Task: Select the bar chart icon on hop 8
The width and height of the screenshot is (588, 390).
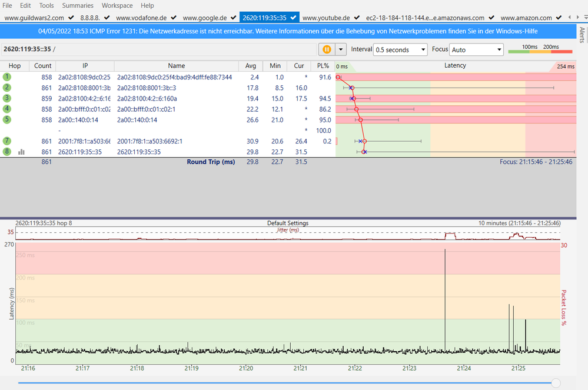Action: coord(22,151)
